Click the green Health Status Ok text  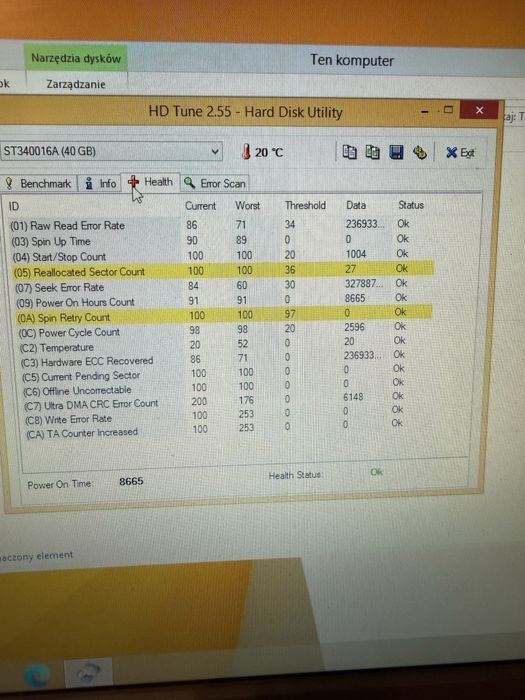377,472
